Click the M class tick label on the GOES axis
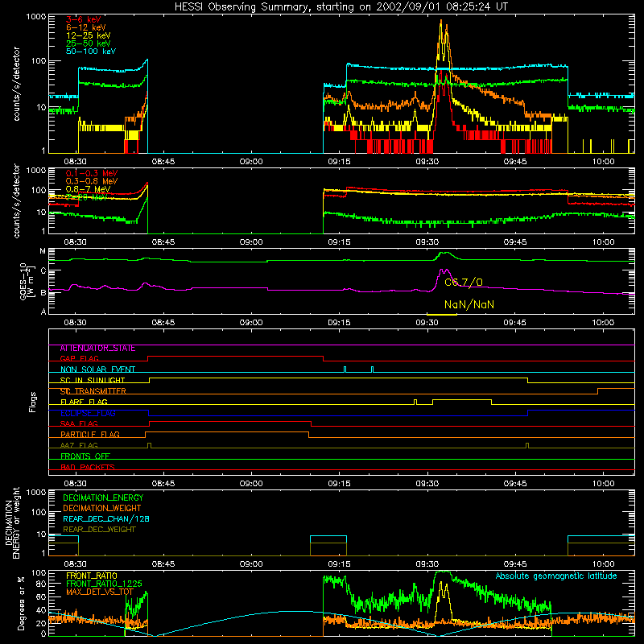 coord(43,251)
